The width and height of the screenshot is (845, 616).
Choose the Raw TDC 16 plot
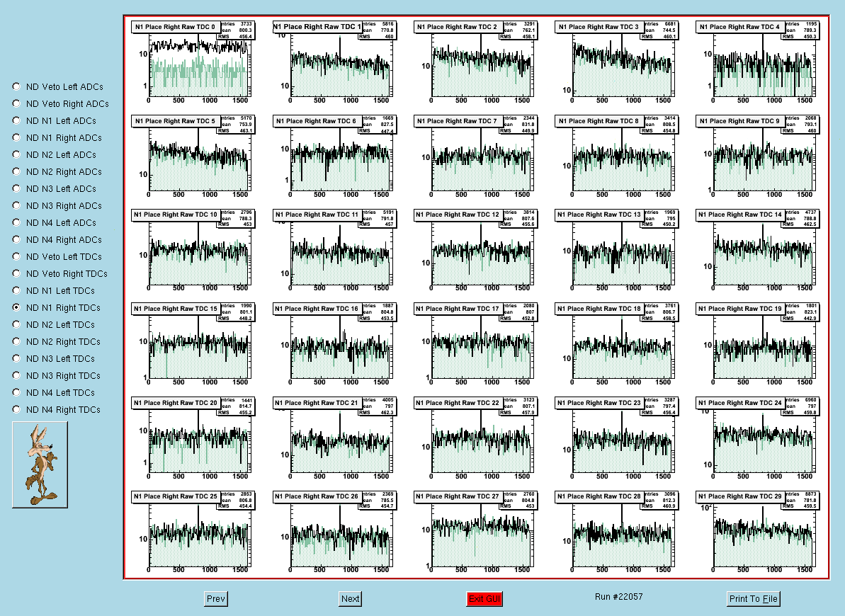(334, 343)
